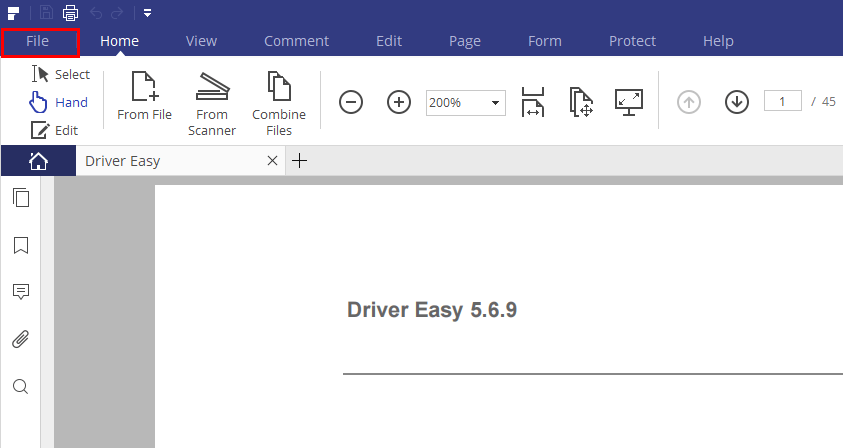Click the Driver Easy 5.6.9 heading
The width and height of the screenshot is (843, 448).
[432, 310]
